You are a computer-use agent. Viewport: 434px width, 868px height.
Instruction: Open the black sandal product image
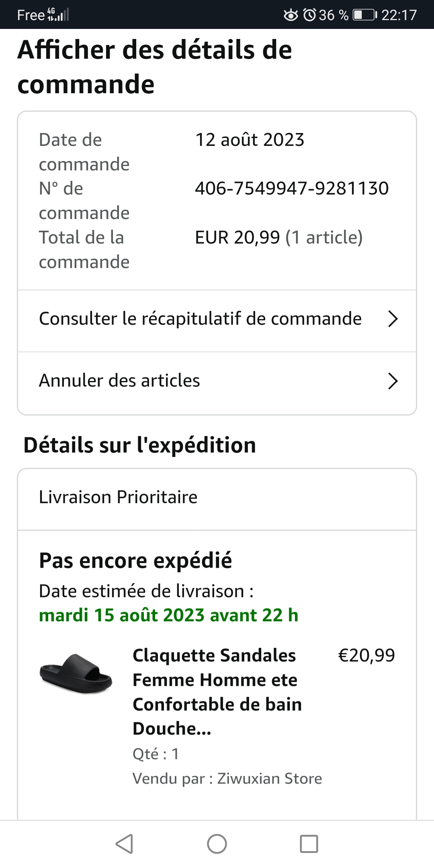76,674
